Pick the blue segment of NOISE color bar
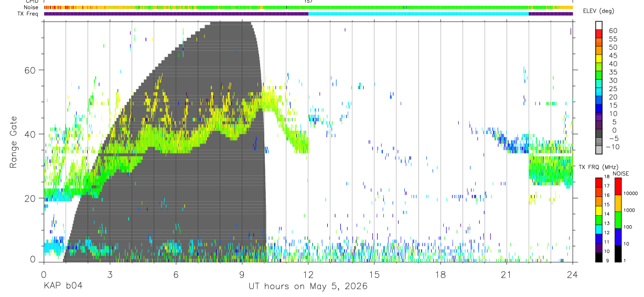644x297 pixels. coord(618,236)
